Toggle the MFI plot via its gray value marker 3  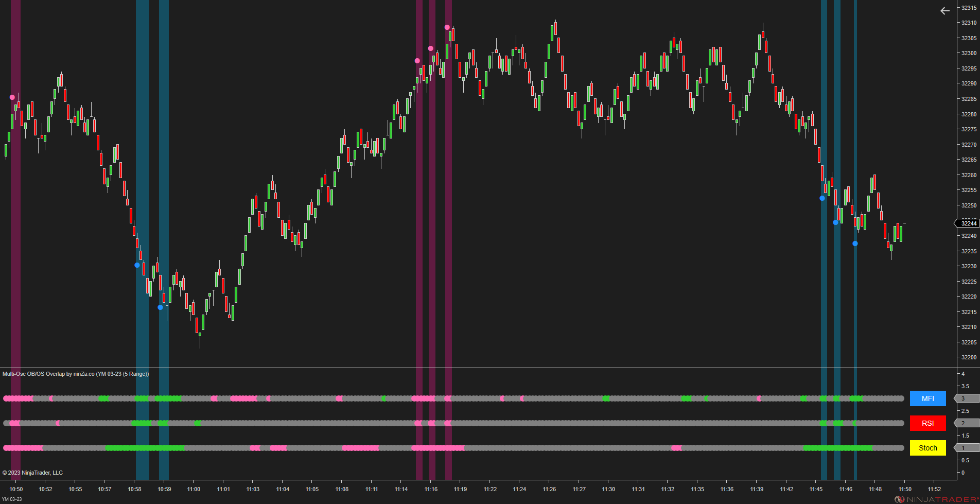964,398
